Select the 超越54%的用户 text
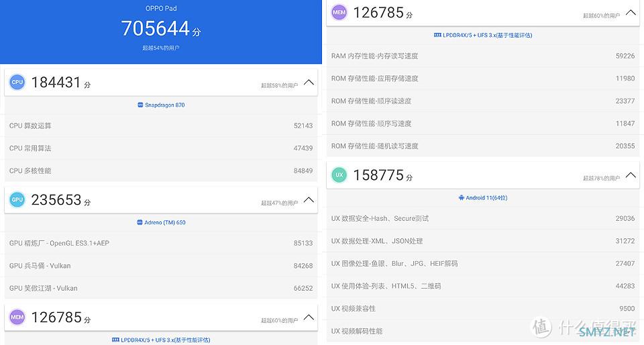This screenshot has height=345, width=644. pos(161,48)
